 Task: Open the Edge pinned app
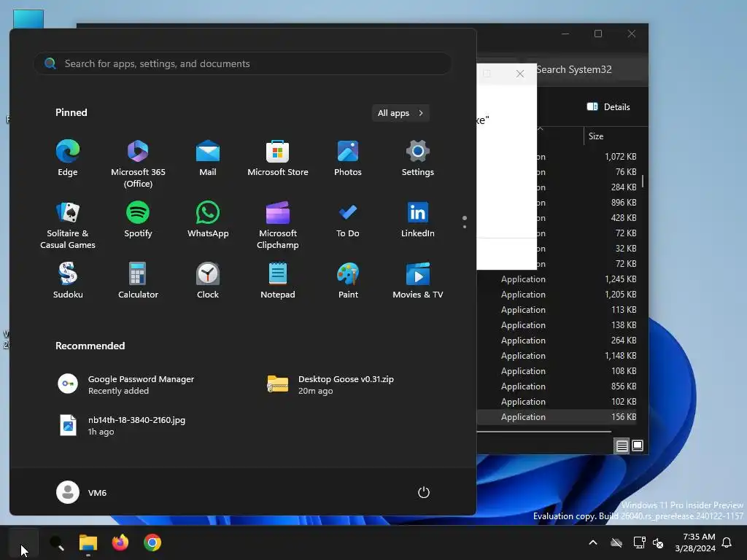pos(68,158)
